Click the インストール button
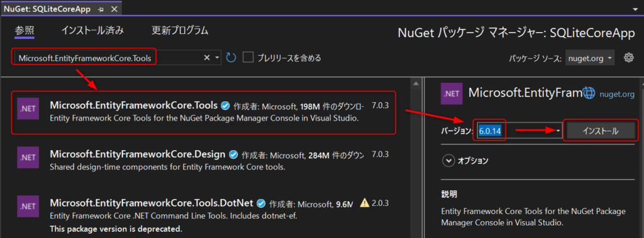Screen dimensions: 644x238 coord(600,131)
